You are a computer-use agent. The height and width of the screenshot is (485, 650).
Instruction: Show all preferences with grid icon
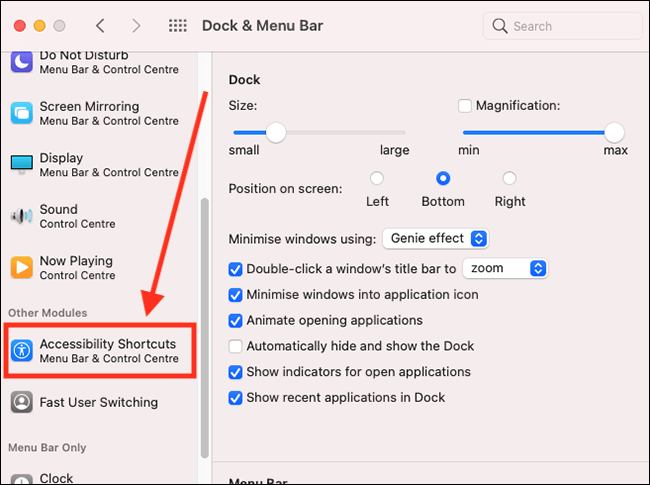pyautogui.click(x=178, y=26)
